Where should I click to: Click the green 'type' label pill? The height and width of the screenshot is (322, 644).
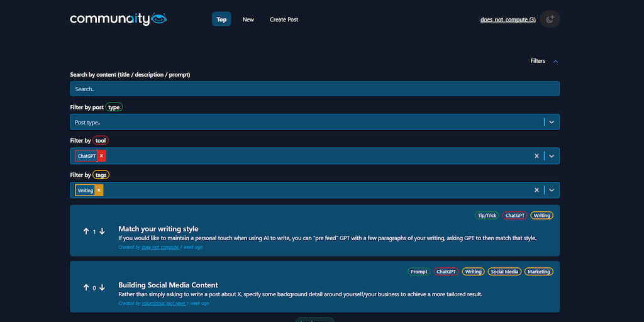pos(114,107)
